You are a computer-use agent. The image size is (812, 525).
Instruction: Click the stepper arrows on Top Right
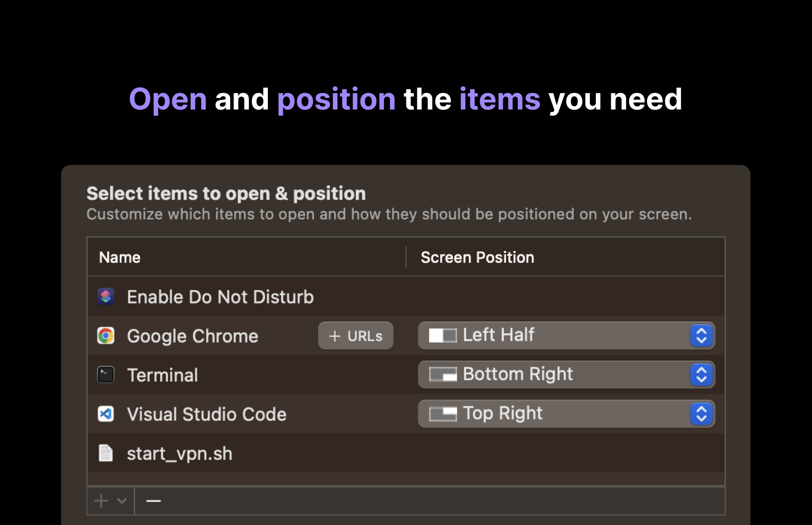tap(701, 414)
